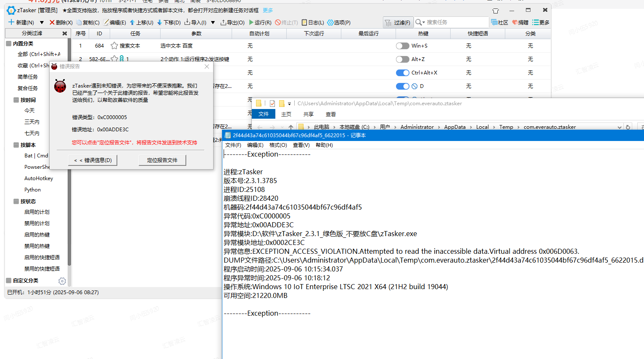Collapse the 按时间 tree group
Screen dimensions: 644x359
(x=16, y=100)
